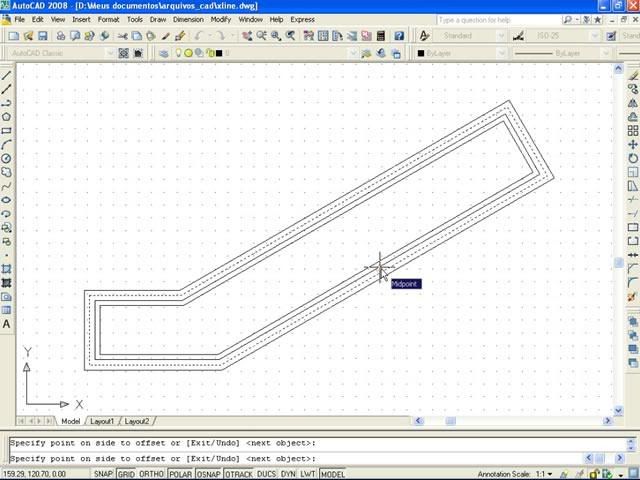Image resolution: width=640 pixels, height=480 pixels.
Task: Click the Match Properties brush icon
Action: (x=180, y=36)
